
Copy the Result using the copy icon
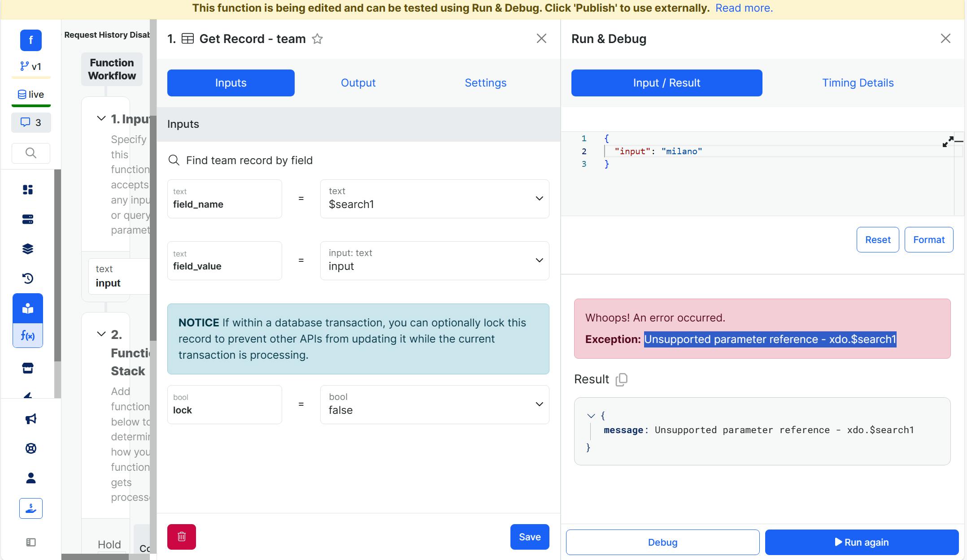coord(622,380)
